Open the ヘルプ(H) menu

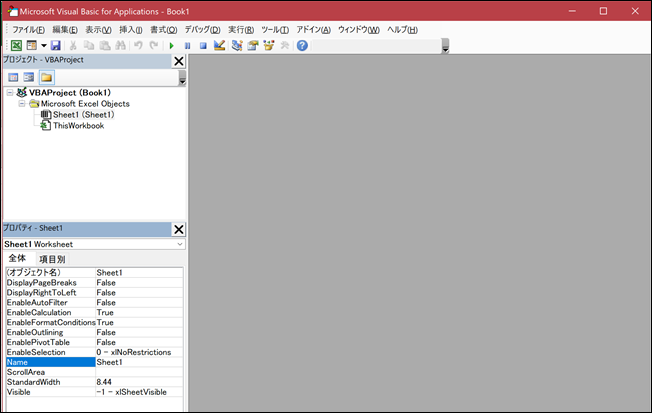[x=403, y=30]
